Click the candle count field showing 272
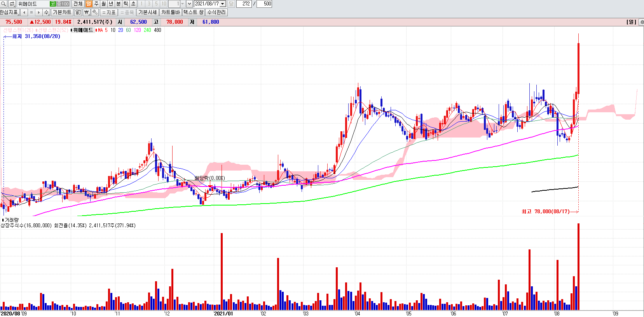 244,4
